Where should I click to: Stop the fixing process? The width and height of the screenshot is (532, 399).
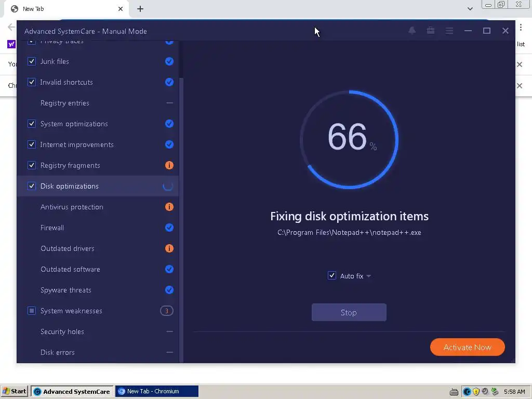coord(349,312)
